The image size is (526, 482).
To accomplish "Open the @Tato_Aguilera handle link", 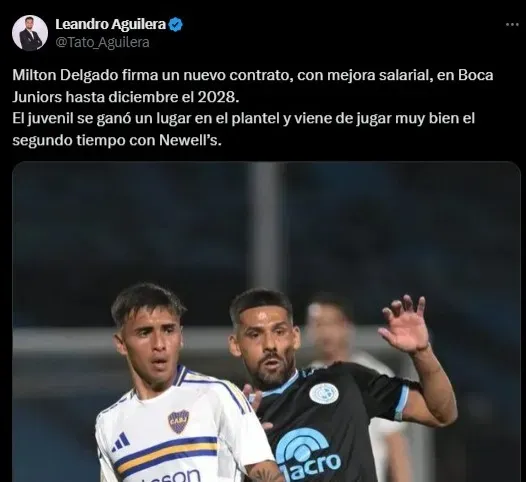I will pyautogui.click(x=102, y=43).
